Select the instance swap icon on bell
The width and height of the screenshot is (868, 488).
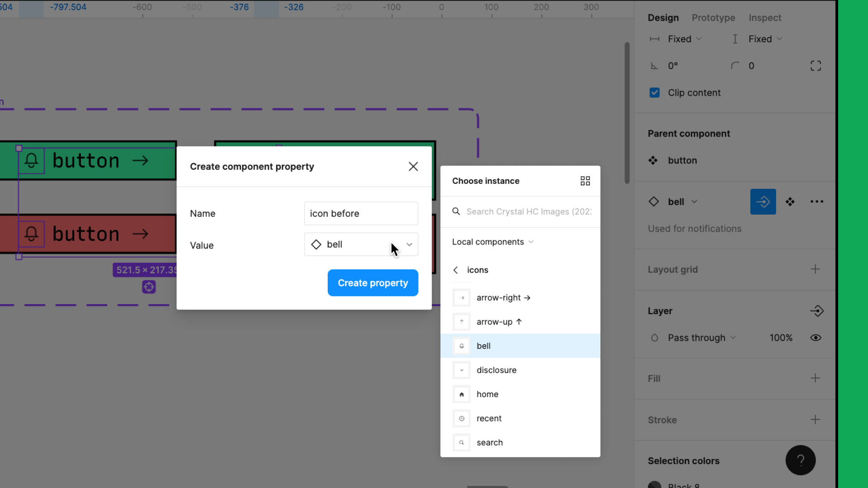click(764, 202)
